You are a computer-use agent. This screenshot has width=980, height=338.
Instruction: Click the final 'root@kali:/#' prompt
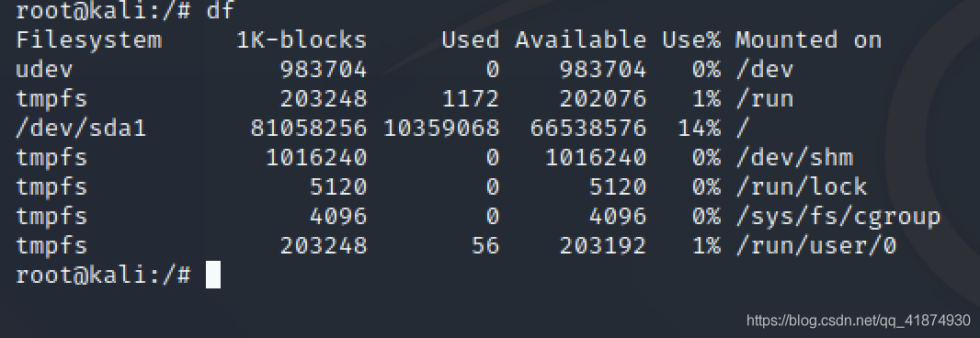[x=103, y=275]
